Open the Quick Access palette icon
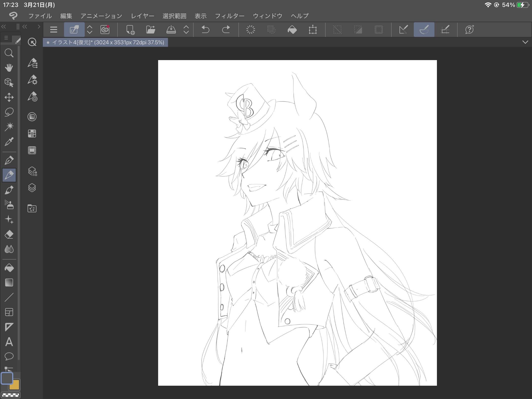 point(32,42)
